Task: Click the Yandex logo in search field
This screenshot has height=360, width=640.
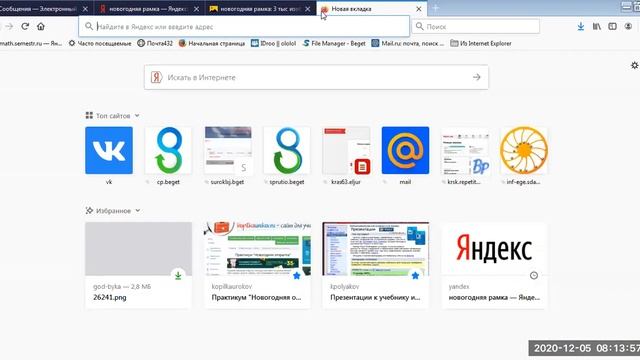Action: [x=156, y=77]
